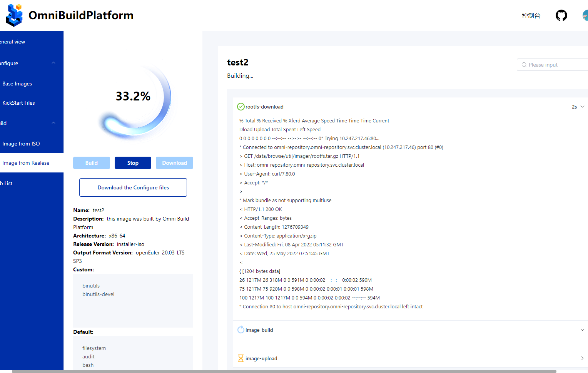Click the image-upload hourglass icon
The width and height of the screenshot is (588, 373).
pyautogui.click(x=241, y=358)
